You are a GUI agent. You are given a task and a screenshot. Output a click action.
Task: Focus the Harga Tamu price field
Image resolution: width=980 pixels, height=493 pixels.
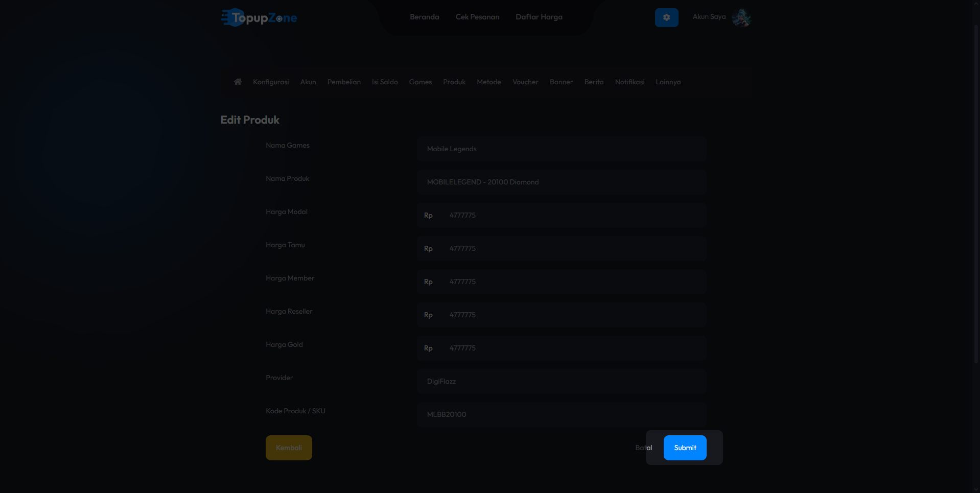[x=572, y=248]
